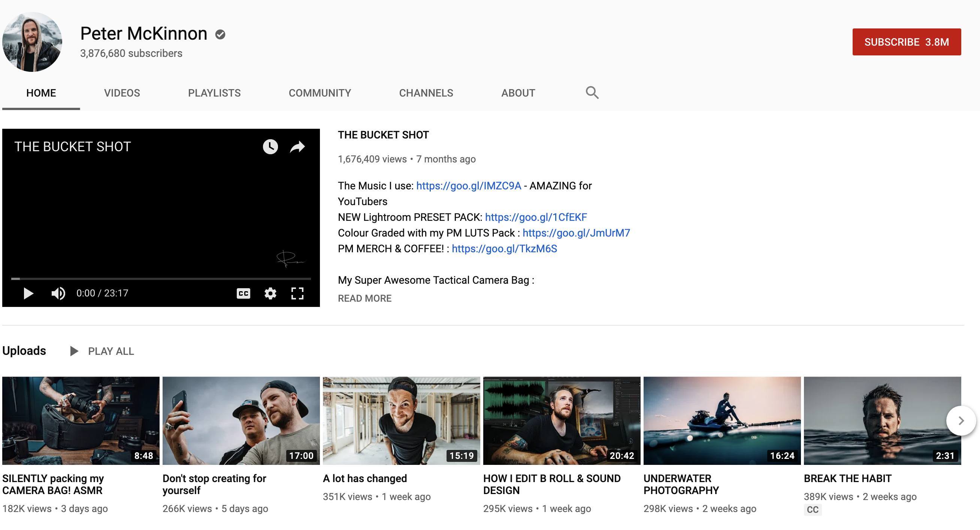Click the BREAK THE HABIT title

(848, 479)
